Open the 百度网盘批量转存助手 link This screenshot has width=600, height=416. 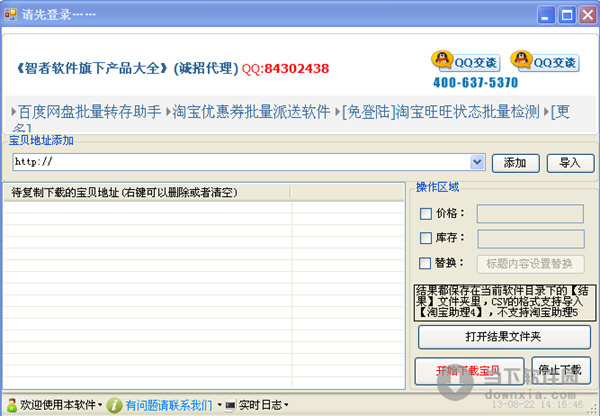(x=90, y=112)
